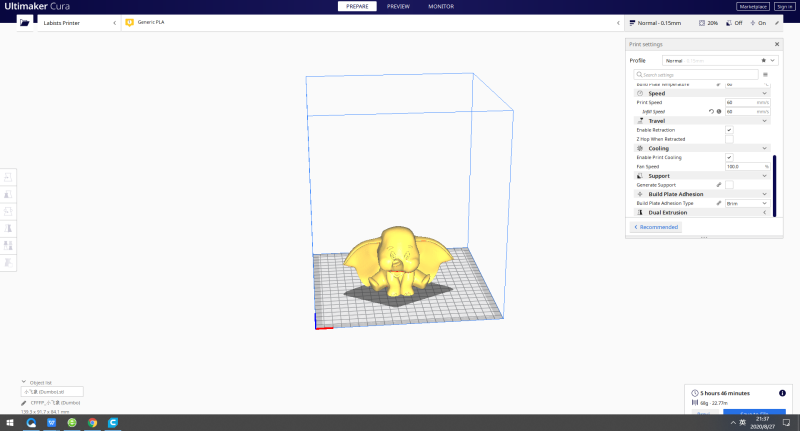
Task: Click the language indicator in system tray
Action: (x=742, y=422)
